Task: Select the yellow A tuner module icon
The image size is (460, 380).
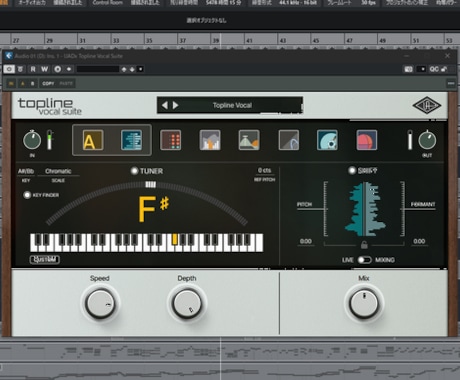Action: 93,140
